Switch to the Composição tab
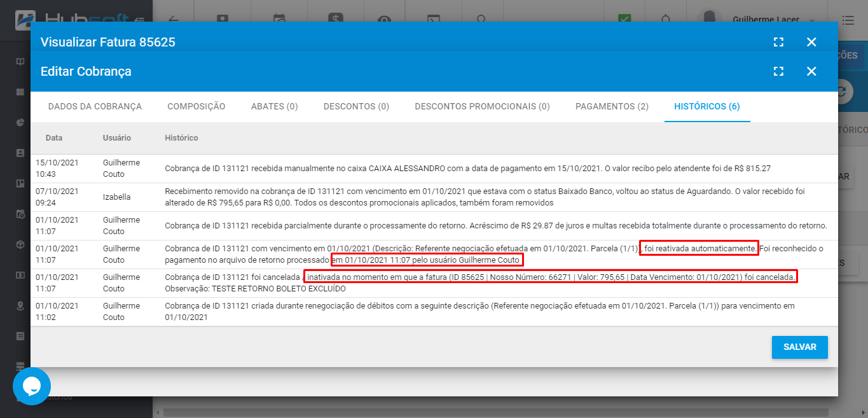 pos(196,106)
